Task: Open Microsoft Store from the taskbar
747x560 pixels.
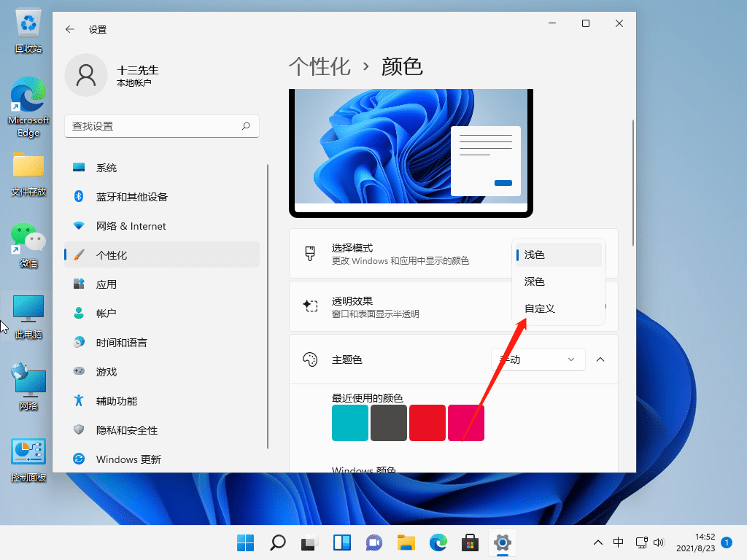Action: (x=470, y=542)
